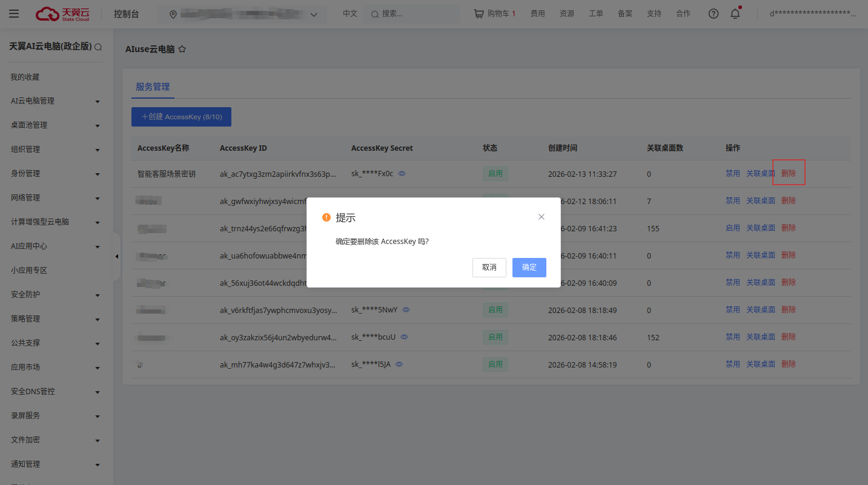Expand 桌面池管理 menu
The image size is (868, 485).
[x=98, y=126]
